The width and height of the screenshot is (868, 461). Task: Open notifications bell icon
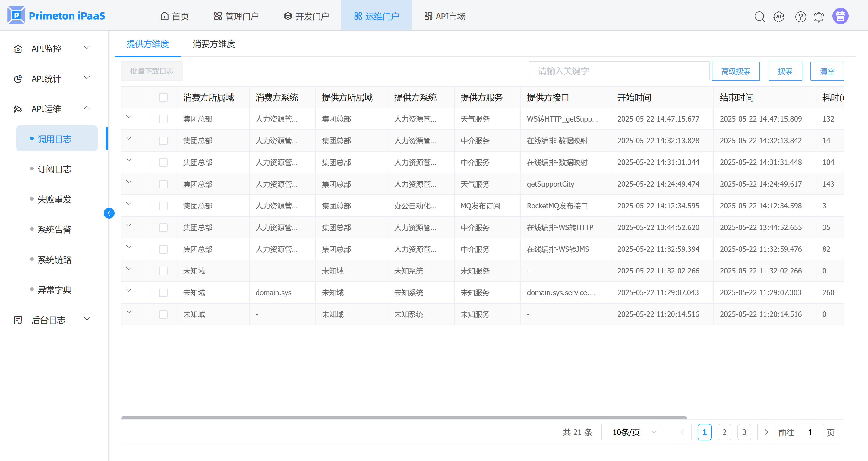click(x=819, y=17)
